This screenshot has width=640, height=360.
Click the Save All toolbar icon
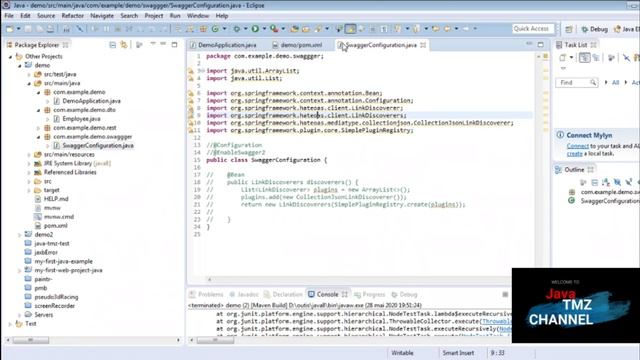(x=39, y=29)
